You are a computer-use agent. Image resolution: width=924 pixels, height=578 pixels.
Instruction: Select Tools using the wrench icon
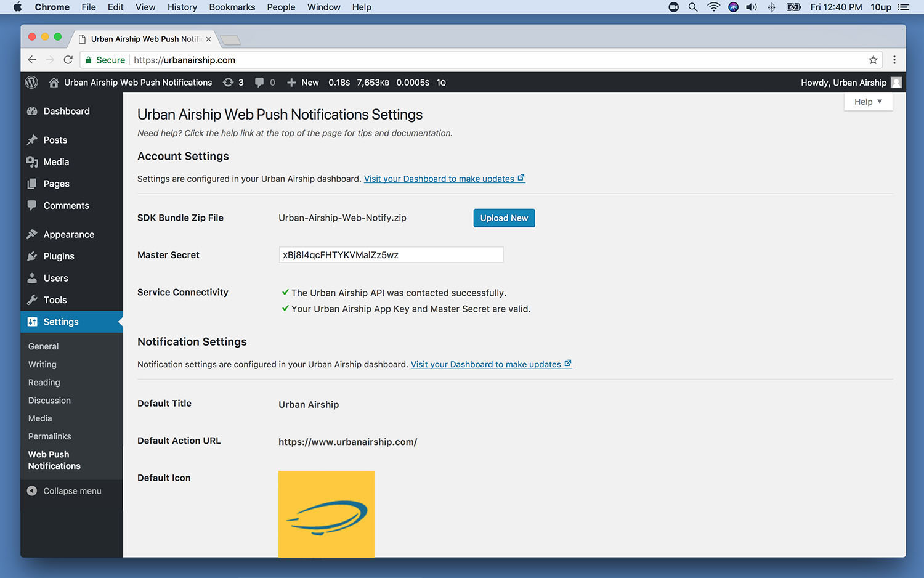click(32, 300)
